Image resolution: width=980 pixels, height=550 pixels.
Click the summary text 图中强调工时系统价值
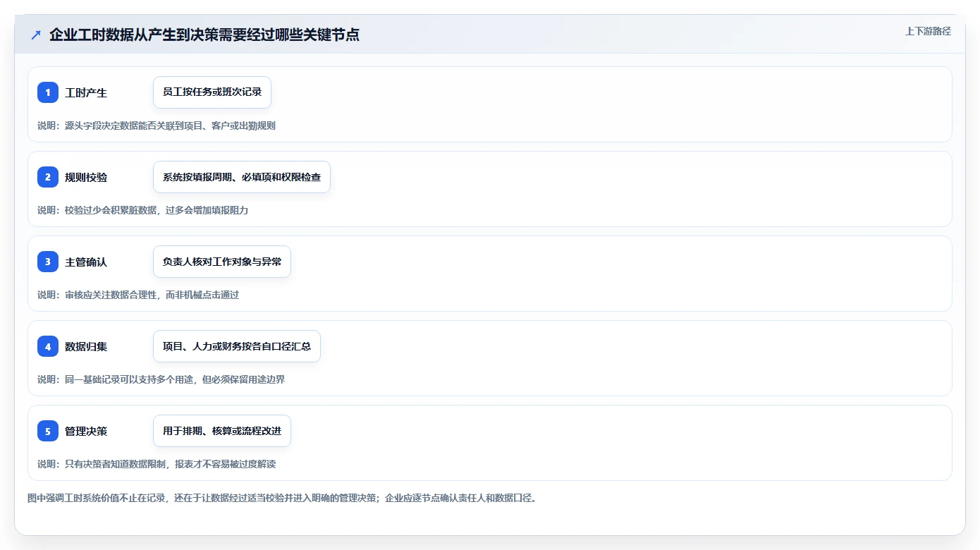pos(283,498)
